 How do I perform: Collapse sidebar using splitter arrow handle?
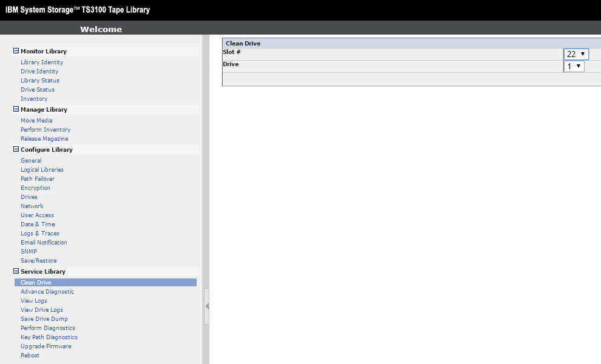pos(207,306)
